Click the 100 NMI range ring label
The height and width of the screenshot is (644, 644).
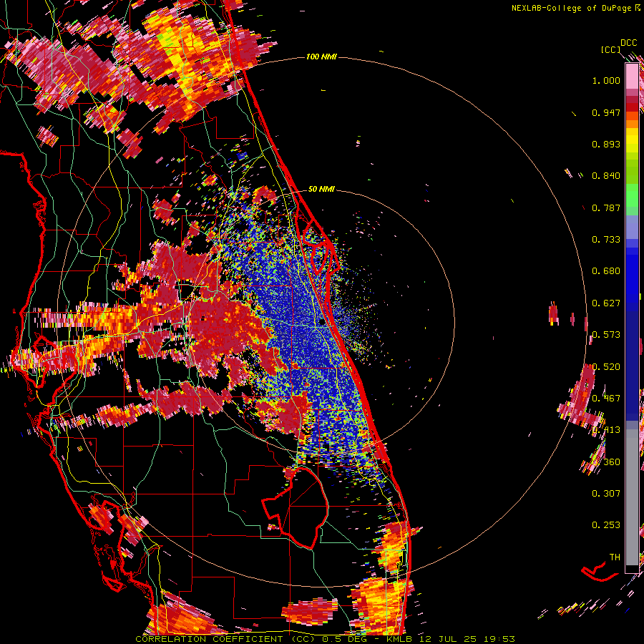click(321, 57)
